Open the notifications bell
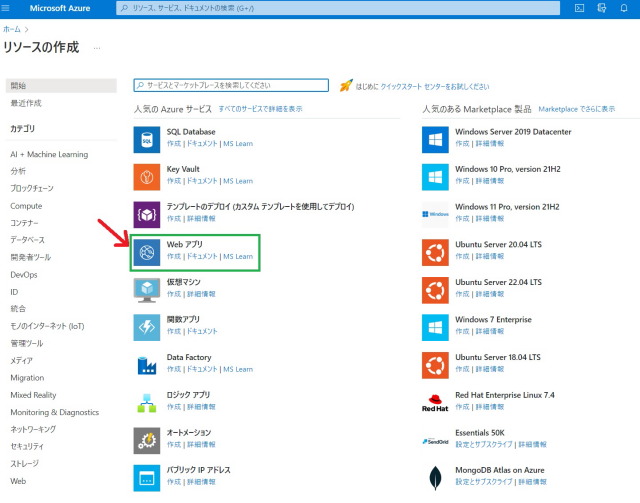640x503 pixels. point(624,8)
